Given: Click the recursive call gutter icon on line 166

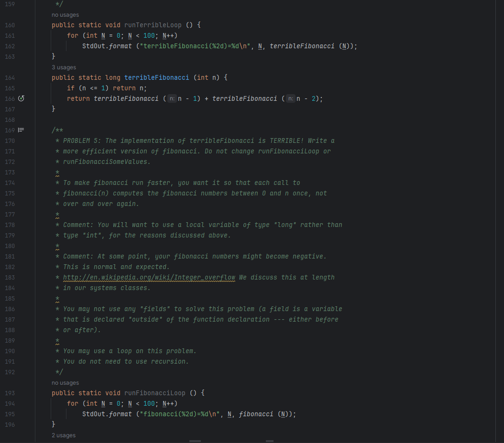Looking at the screenshot, I should point(21,98).
